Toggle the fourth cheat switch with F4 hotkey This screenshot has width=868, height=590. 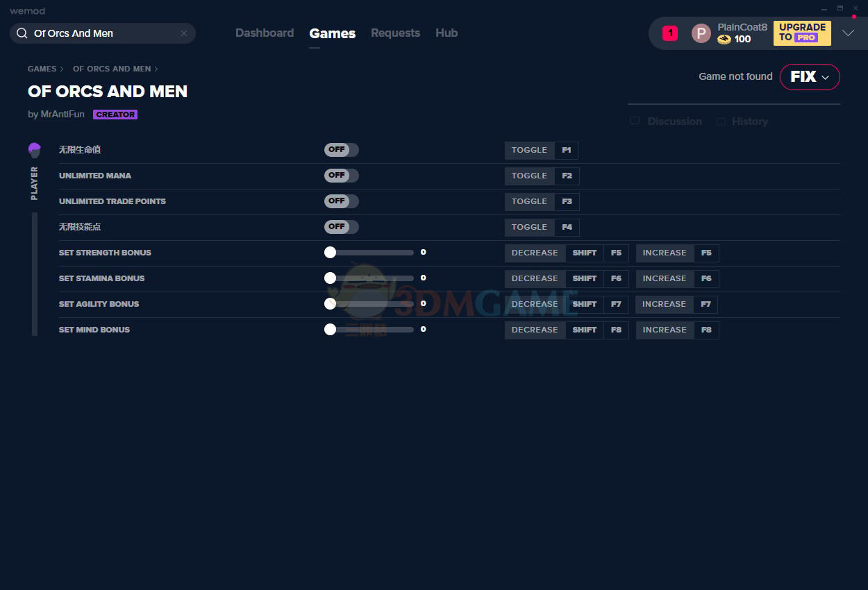342,227
